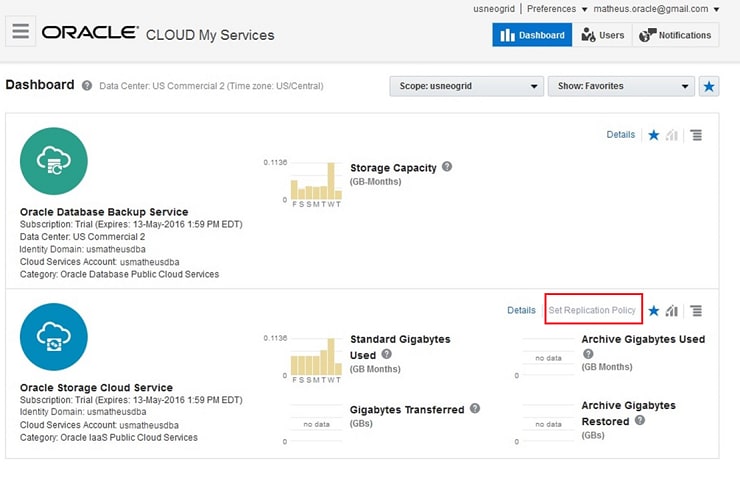Click the Storage Capacity bar chart
The height and width of the screenshot is (487, 740).
click(x=315, y=180)
